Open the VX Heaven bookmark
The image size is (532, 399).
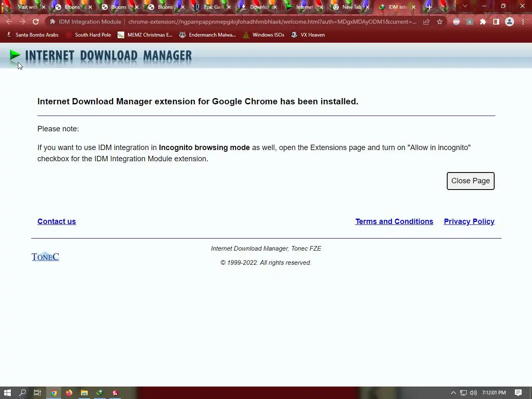[308, 35]
